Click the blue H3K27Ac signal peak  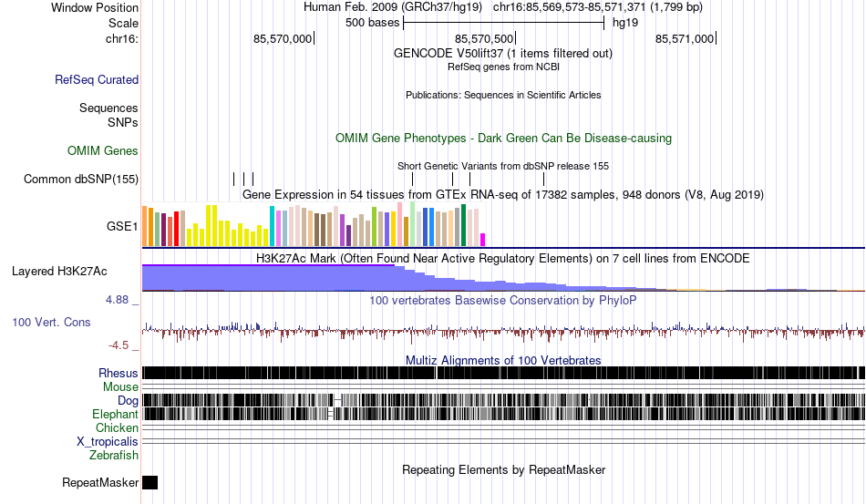coord(268,278)
